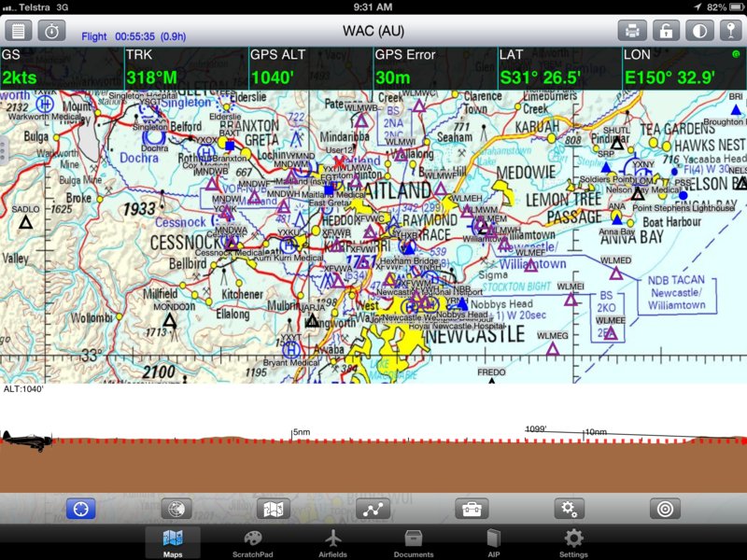The height and width of the screenshot is (560, 747).
Task: Tap the map pin waypoint icon
Action: [731, 31]
